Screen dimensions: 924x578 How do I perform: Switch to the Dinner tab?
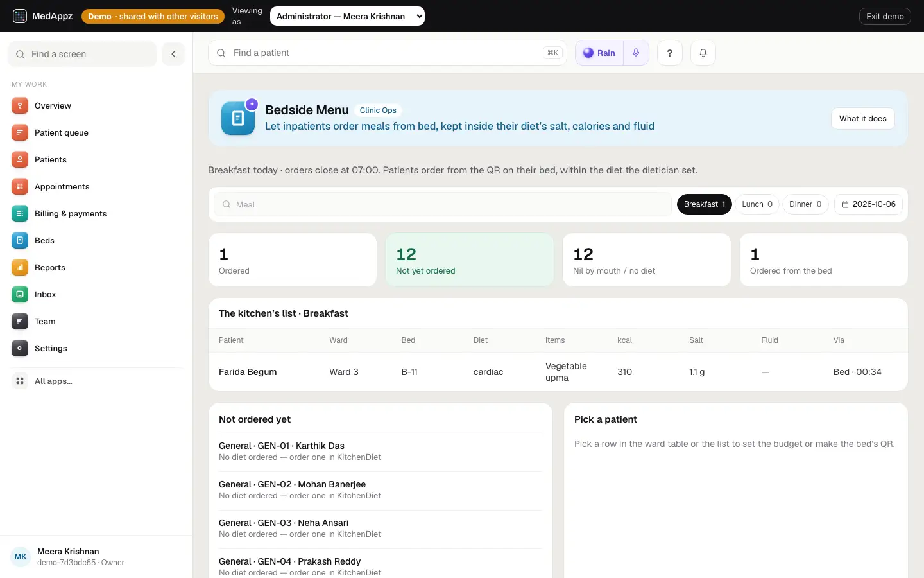click(805, 204)
